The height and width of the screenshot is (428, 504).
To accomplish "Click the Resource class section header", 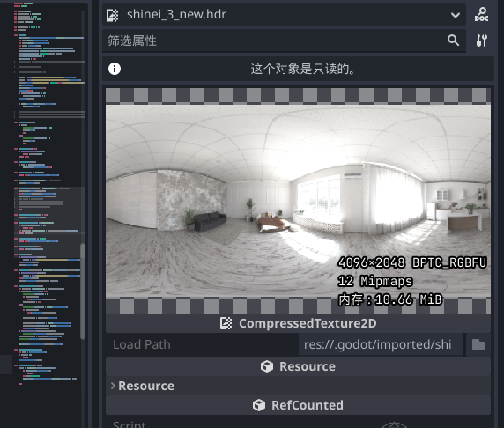I will (298, 366).
